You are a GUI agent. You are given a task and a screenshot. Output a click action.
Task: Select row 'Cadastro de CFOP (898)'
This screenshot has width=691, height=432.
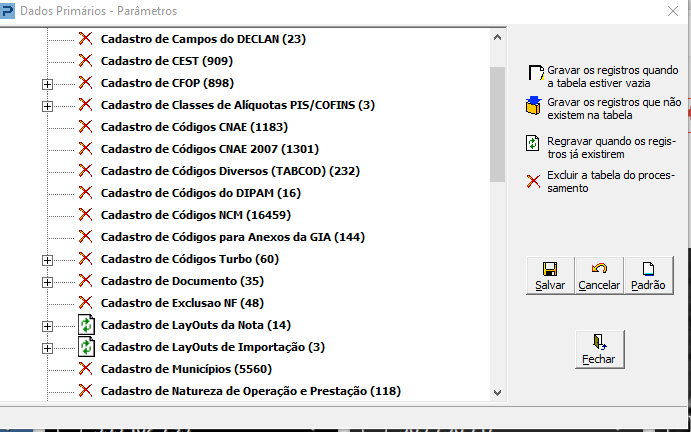pos(167,83)
